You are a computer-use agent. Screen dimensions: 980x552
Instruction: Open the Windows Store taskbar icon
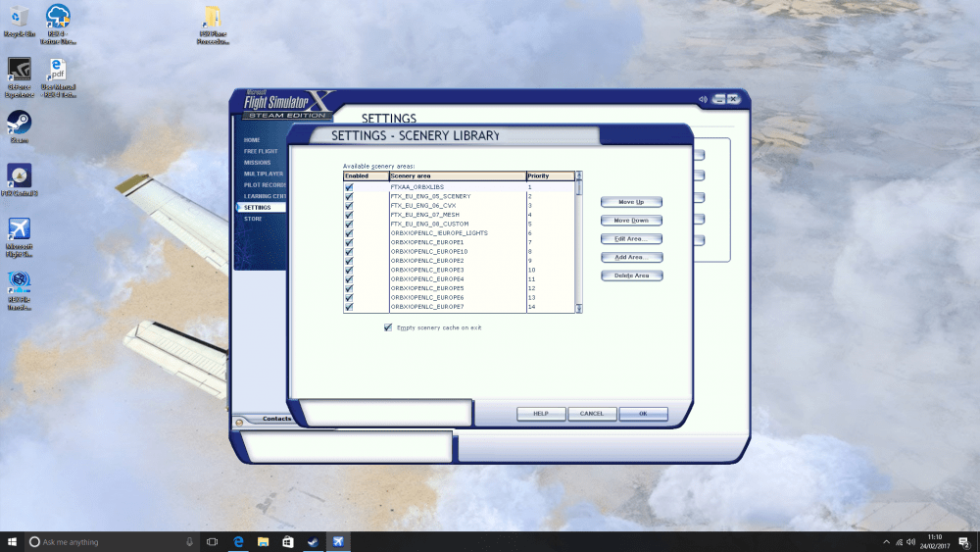pyautogui.click(x=287, y=542)
